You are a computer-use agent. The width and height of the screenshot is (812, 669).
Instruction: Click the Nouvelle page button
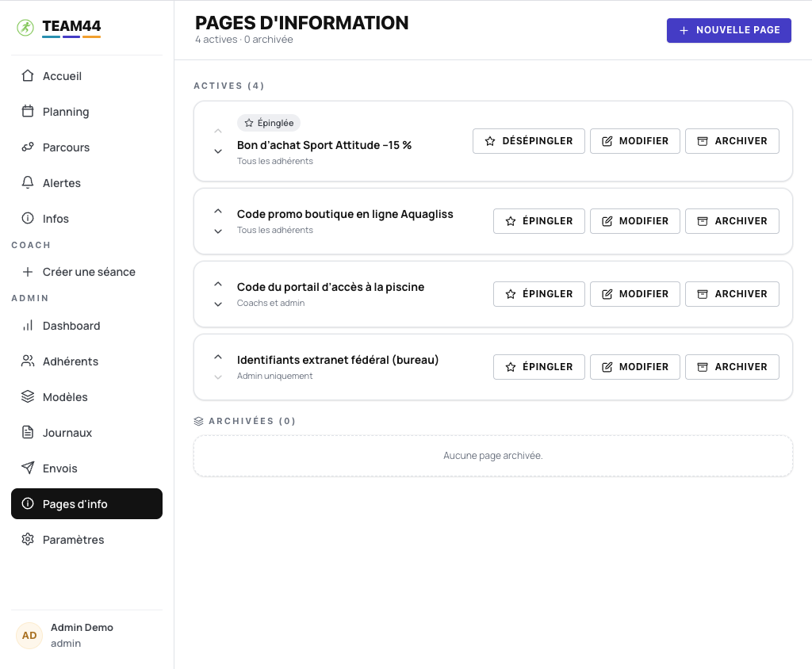[729, 31]
